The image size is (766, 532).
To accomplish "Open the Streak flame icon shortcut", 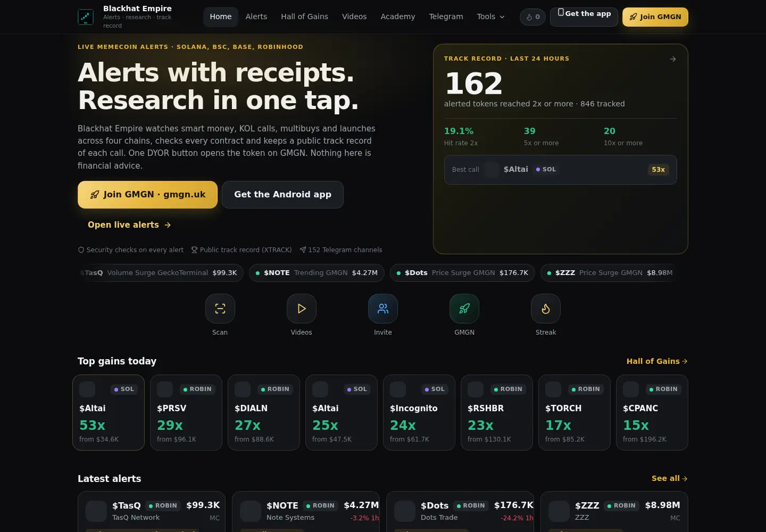I will click(x=546, y=309).
